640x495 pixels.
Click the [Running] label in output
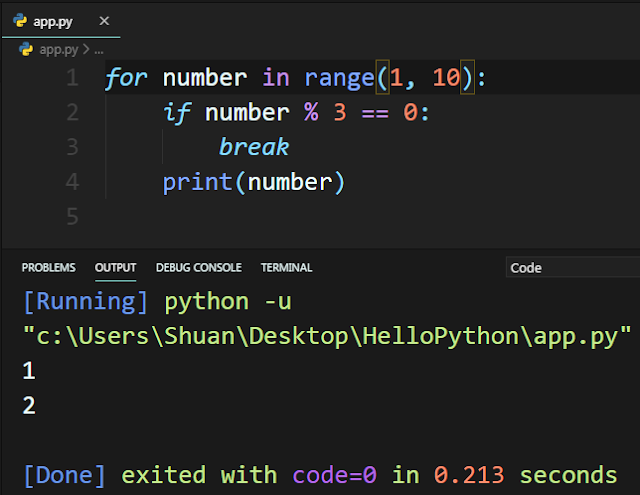86,302
